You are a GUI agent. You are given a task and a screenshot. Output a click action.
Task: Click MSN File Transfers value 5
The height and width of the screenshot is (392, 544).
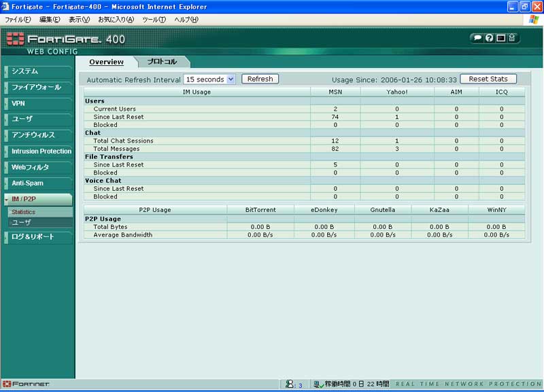(x=335, y=164)
